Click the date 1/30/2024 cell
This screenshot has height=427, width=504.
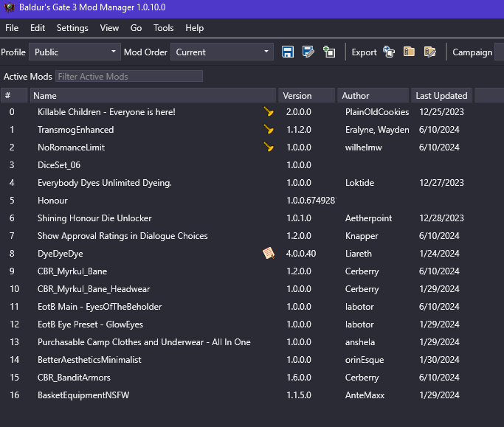point(439,360)
